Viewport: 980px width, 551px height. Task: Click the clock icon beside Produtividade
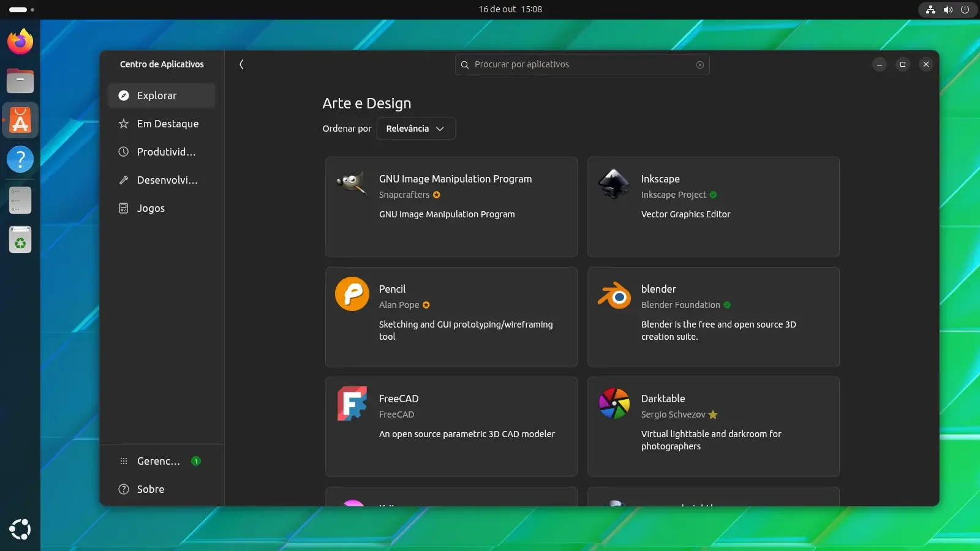coord(124,152)
